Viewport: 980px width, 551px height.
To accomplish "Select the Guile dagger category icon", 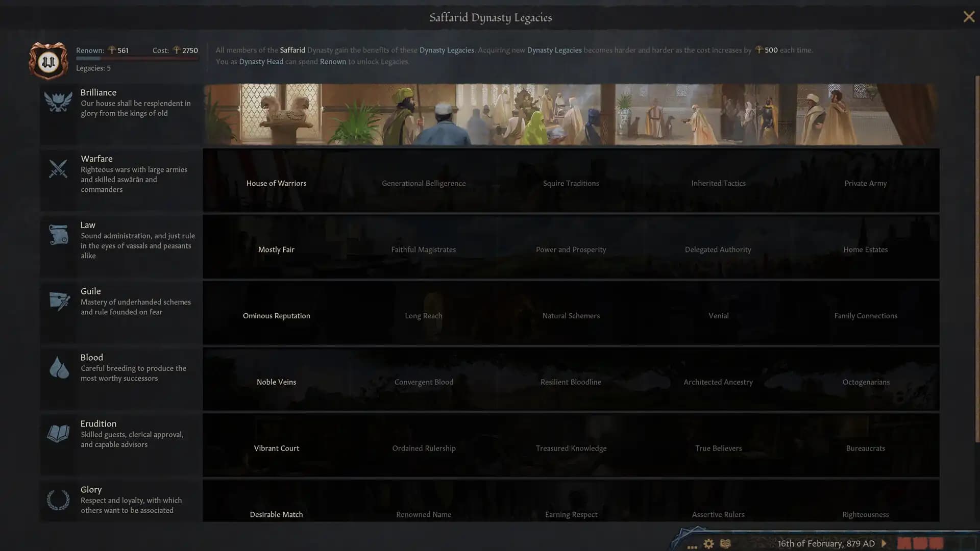I will pos(58,300).
